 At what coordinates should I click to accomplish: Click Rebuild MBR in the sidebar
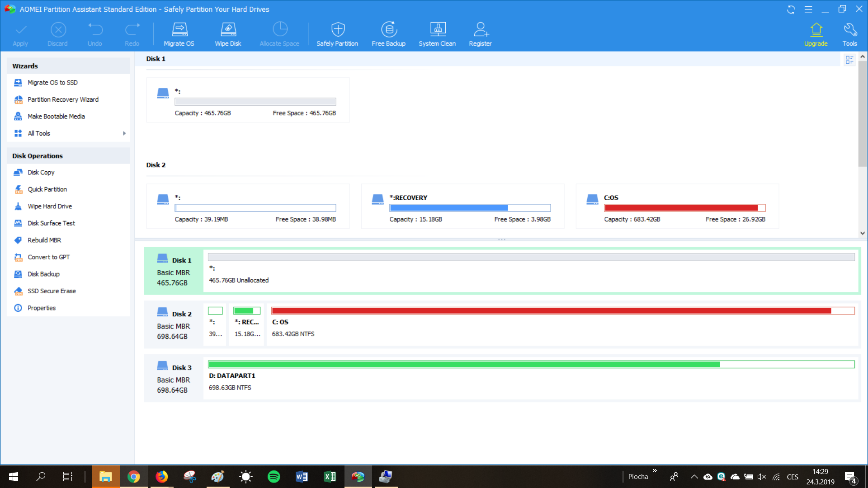[x=44, y=240]
